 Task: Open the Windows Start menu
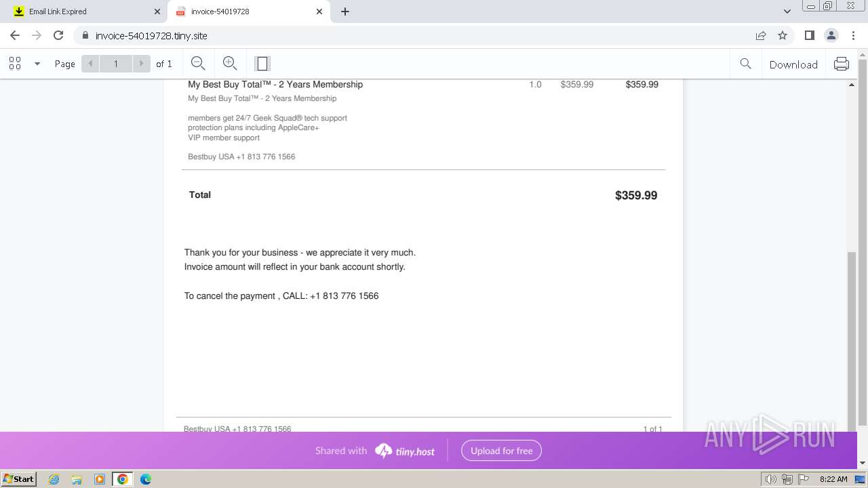coord(18,479)
